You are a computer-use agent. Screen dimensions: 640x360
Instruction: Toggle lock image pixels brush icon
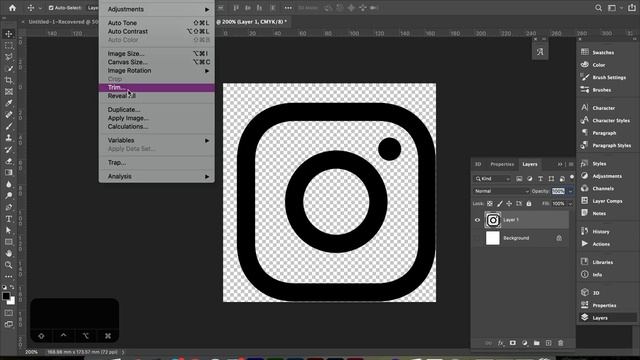[x=500, y=203]
